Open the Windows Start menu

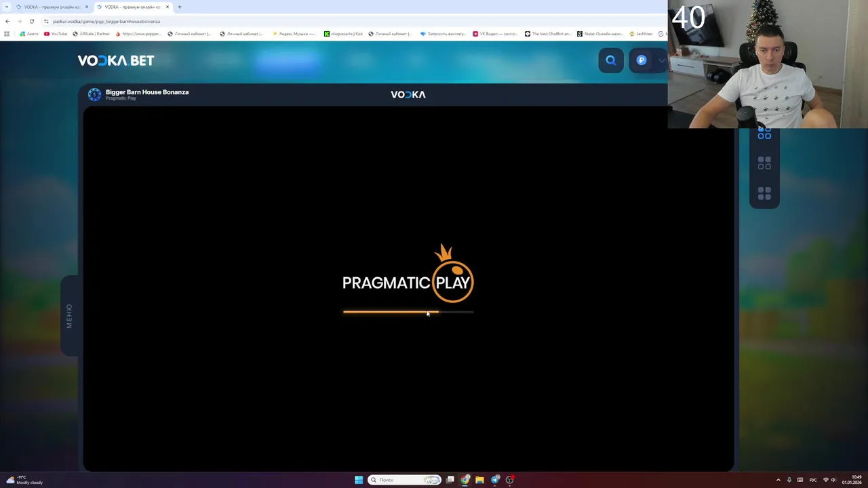(x=359, y=480)
